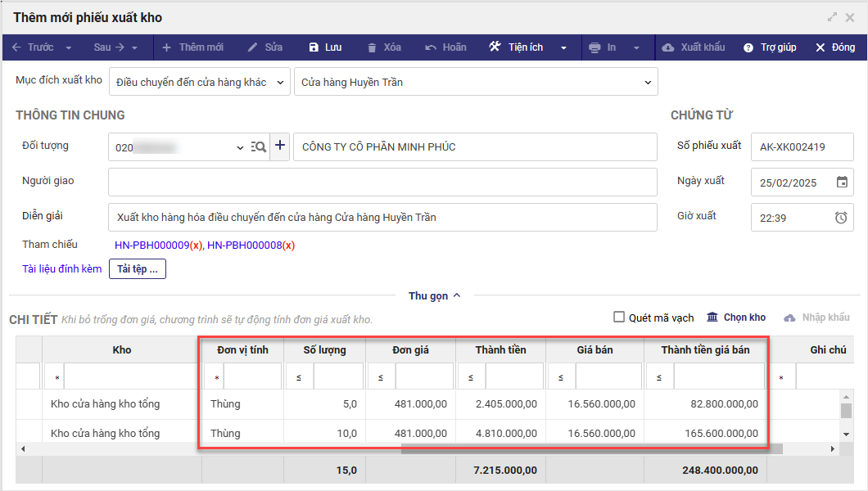The height and width of the screenshot is (491, 868).
Task: Add new Đối tượng with plus icon
Action: pos(280,146)
